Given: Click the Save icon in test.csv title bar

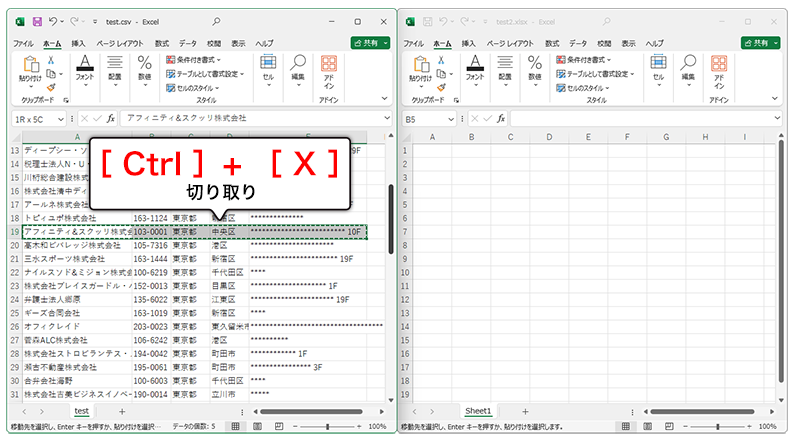Looking at the screenshot, I should (x=37, y=21).
